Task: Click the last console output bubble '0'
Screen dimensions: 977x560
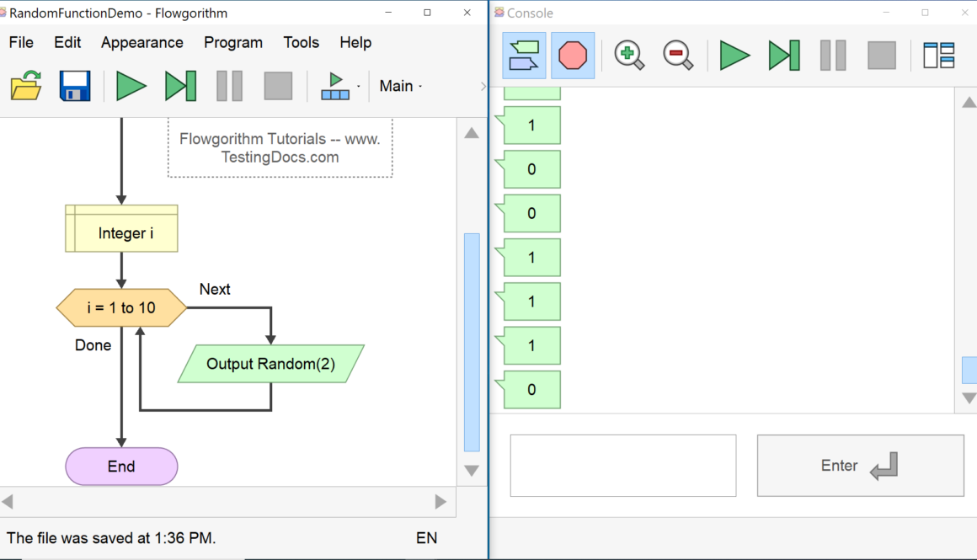Action: (531, 390)
